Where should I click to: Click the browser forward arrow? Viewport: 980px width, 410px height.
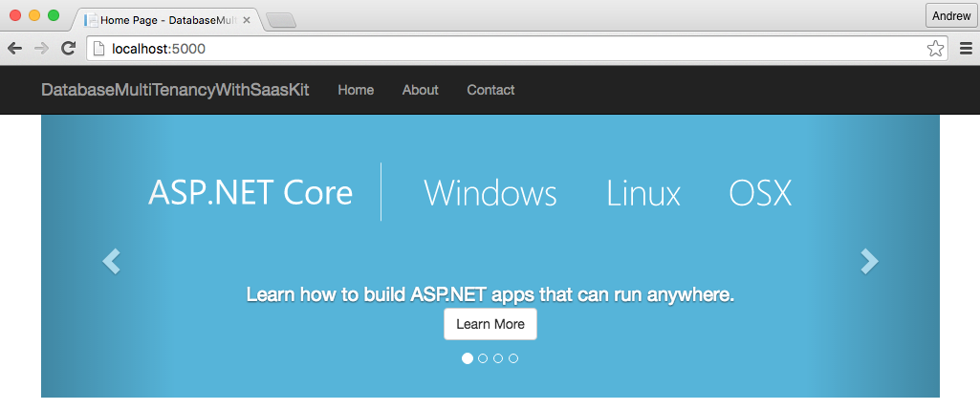click(42, 48)
